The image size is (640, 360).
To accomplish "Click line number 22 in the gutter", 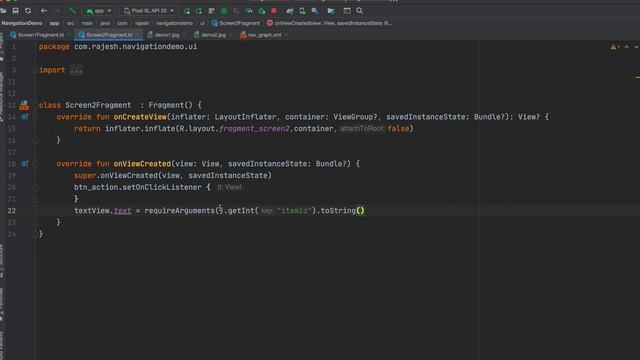I will [x=11, y=211].
